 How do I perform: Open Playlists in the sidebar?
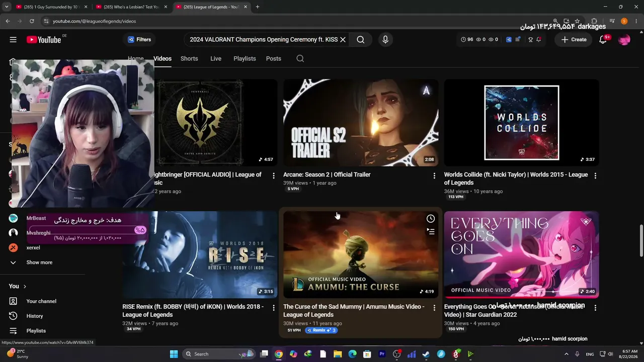click(x=36, y=331)
